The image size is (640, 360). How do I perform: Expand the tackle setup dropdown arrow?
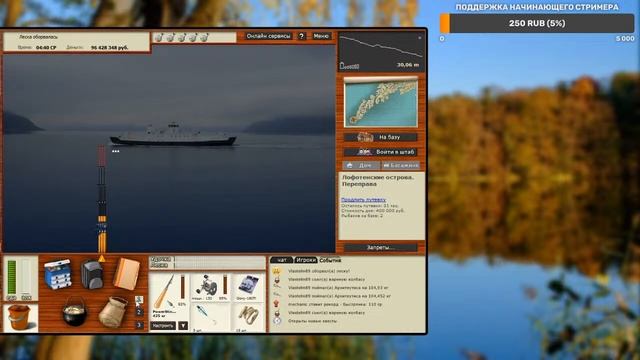pyautogui.click(x=183, y=325)
